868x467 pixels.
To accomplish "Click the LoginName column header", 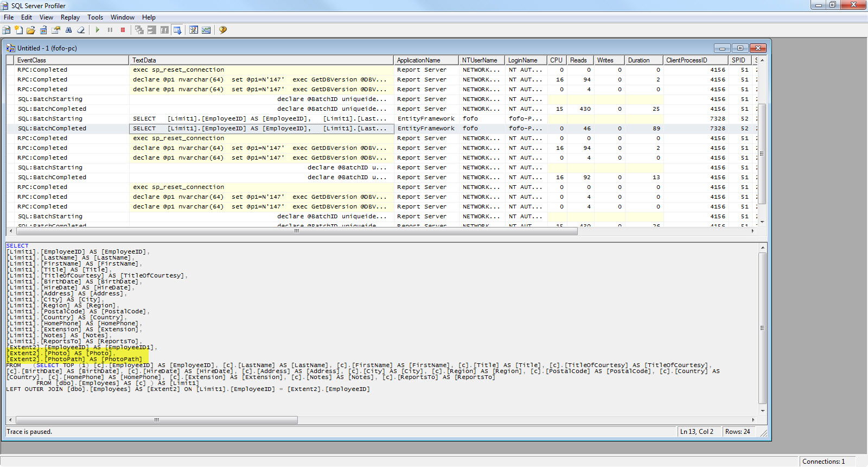I will click(526, 60).
